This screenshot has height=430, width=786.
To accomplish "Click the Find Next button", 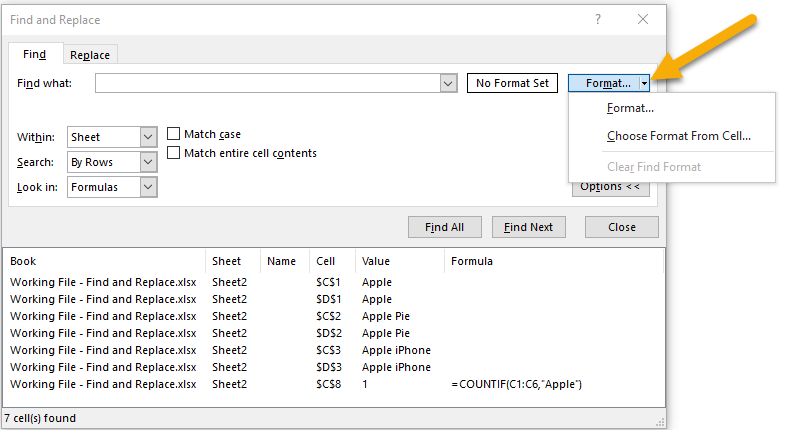I will tap(528, 227).
